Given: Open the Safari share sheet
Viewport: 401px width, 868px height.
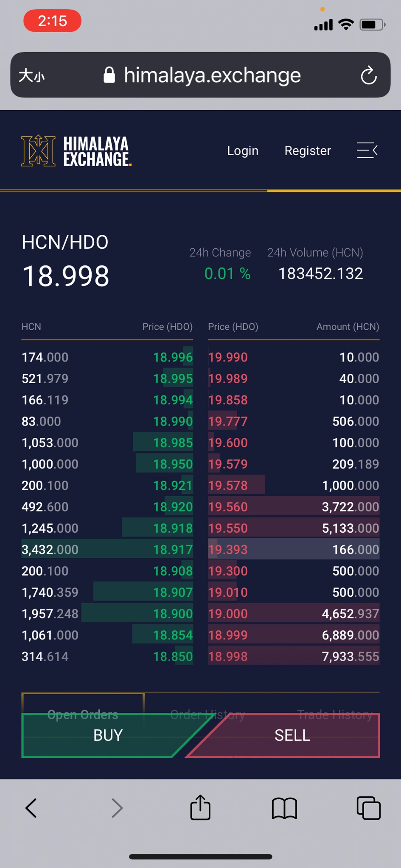Looking at the screenshot, I should tap(200, 807).
